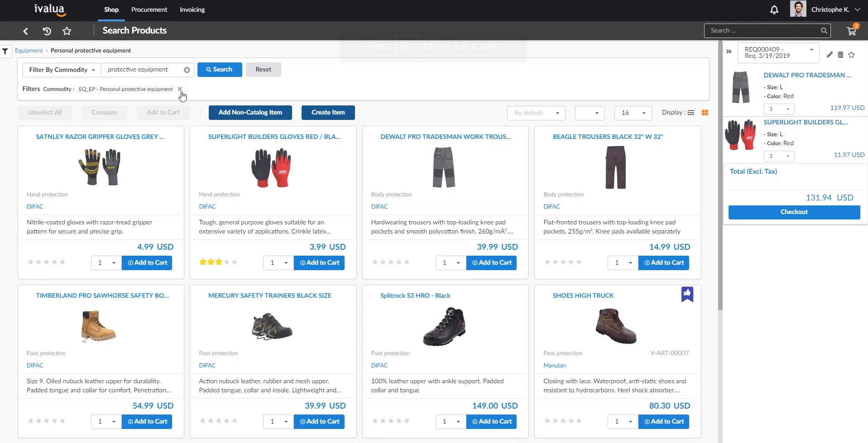Click the blue Search button
The height and width of the screenshot is (443, 868).
pyautogui.click(x=220, y=70)
